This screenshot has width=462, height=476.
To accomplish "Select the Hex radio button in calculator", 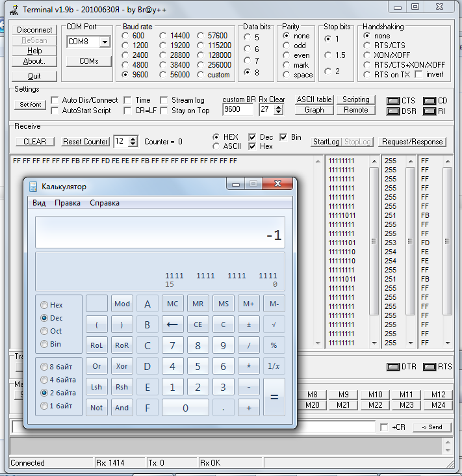I will pyautogui.click(x=44, y=305).
